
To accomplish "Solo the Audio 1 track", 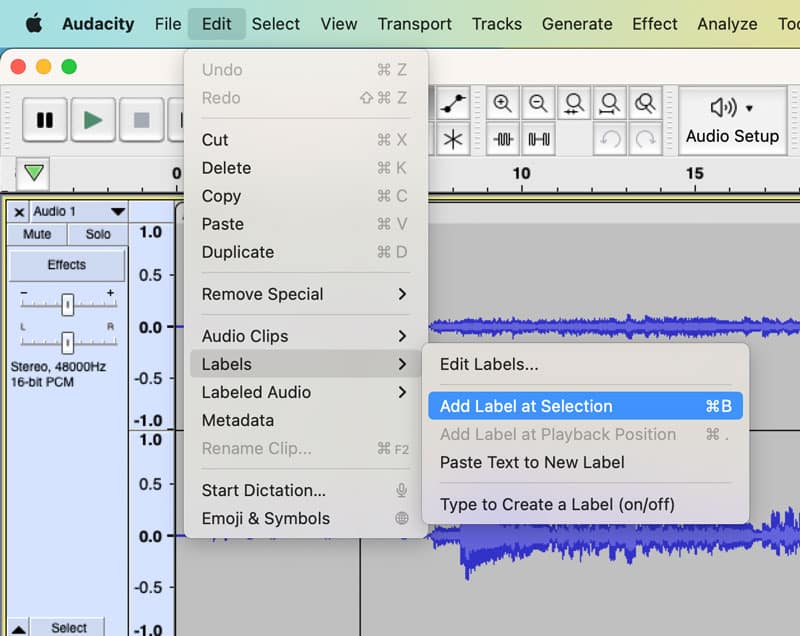I will coord(98,234).
